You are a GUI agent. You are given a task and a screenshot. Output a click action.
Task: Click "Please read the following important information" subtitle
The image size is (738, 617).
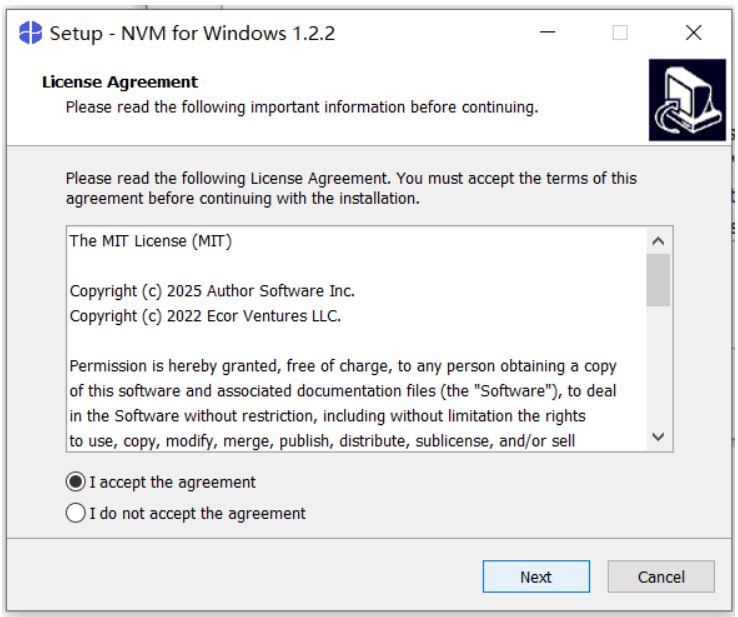click(302, 107)
